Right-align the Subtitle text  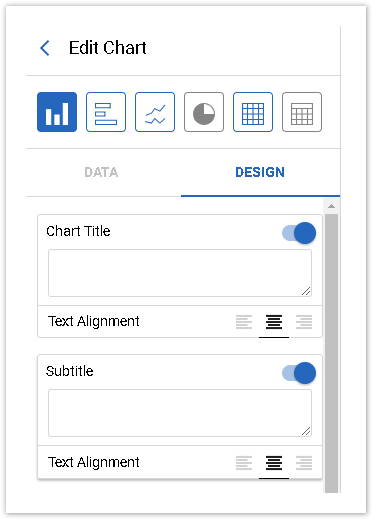click(304, 463)
